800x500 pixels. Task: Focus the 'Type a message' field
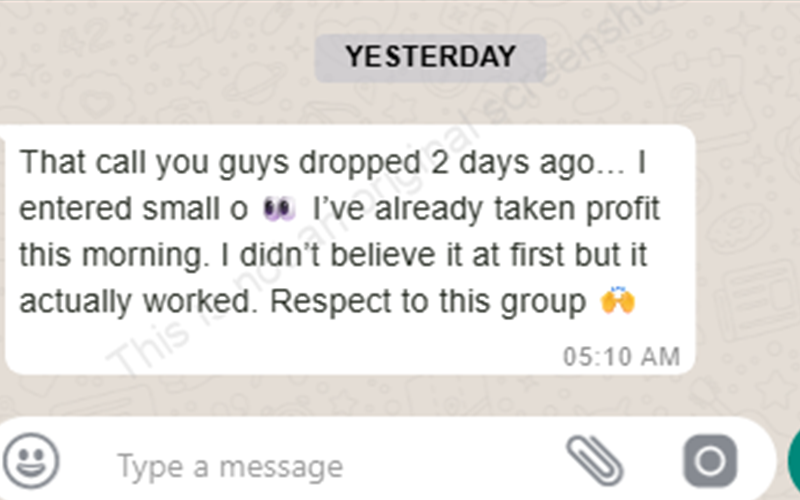tap(230, 466)
